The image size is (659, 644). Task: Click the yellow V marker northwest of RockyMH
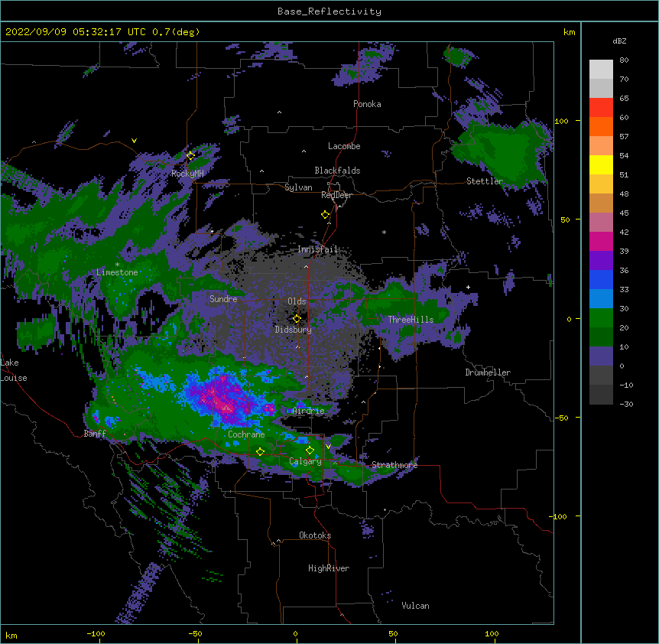134,141
